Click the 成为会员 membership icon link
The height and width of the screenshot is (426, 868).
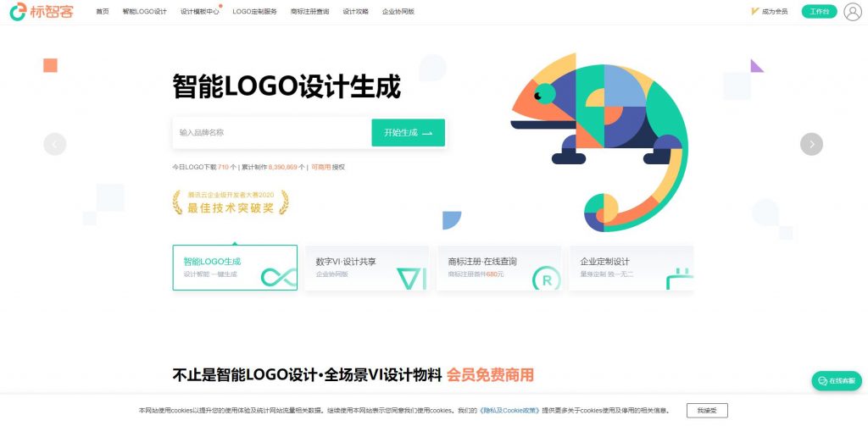(770, 12)
